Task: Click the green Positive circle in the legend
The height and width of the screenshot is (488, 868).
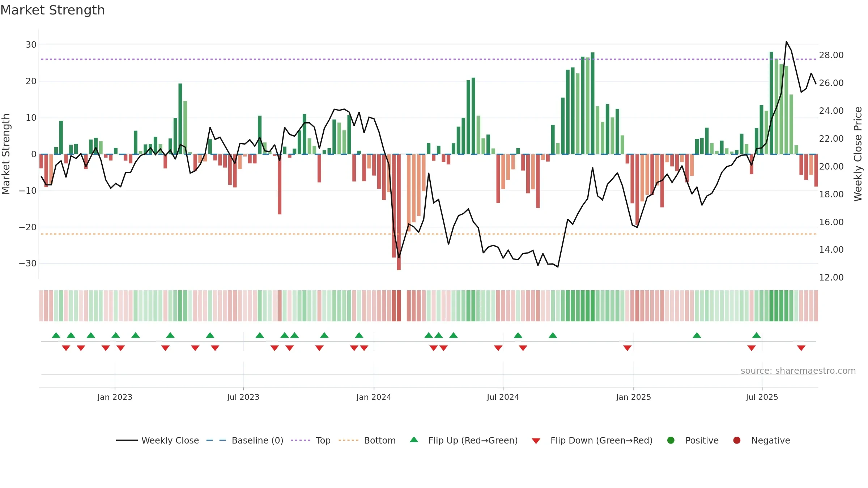Action: [x=671, y=440]
